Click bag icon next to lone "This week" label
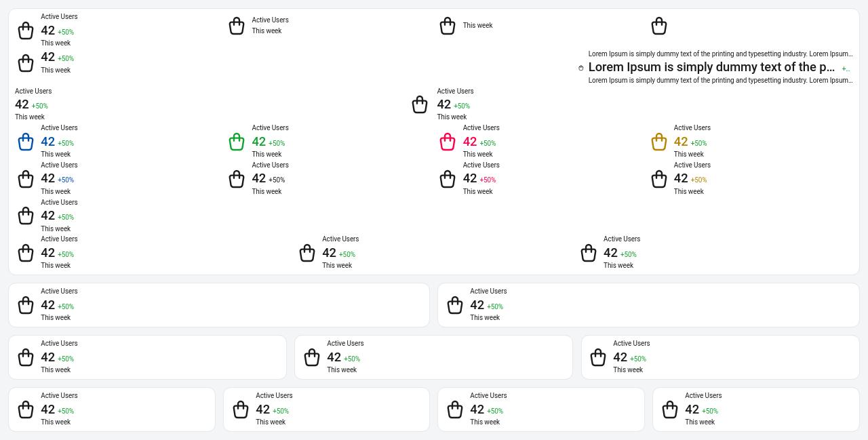Image resolution: width=868 pixels, height=440 pixels. coord(448,26)
